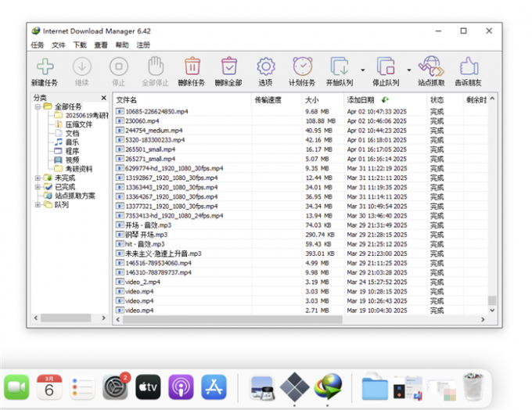The height and width of the screenshot is (410, 532).
Task: Select the 文档 category
Action: (72, 133)
